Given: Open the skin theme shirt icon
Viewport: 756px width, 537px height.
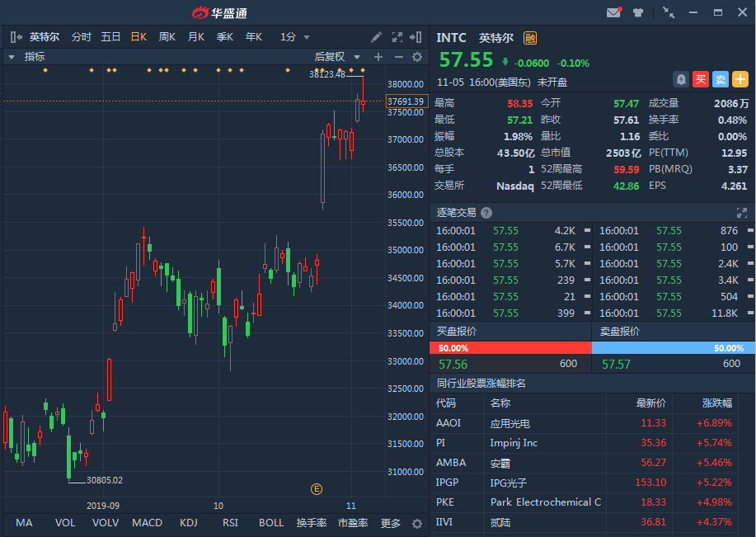Looking at the screenshot, I should click(x=638, y=12).
